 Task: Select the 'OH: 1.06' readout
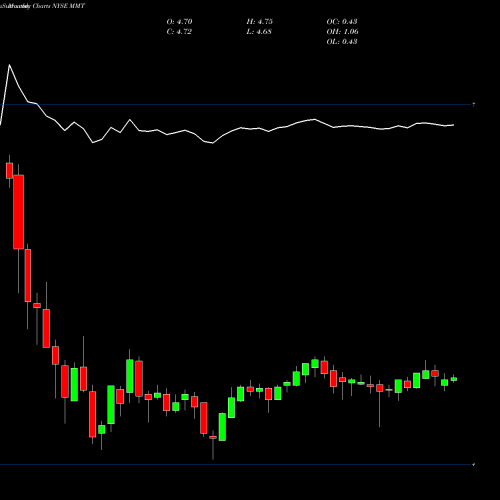[343, 32]
